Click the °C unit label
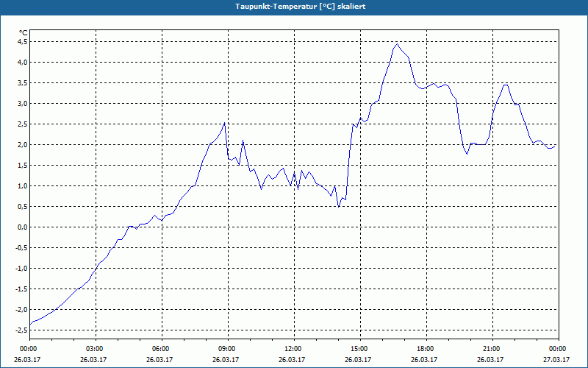Viewport: 588px width, 368px height. pos(24,33)
